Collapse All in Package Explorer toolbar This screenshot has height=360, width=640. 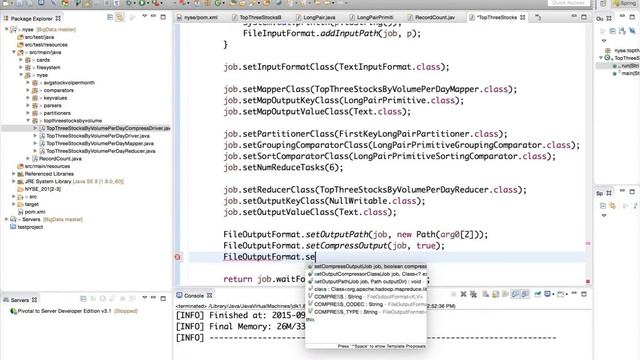point(110,17)
